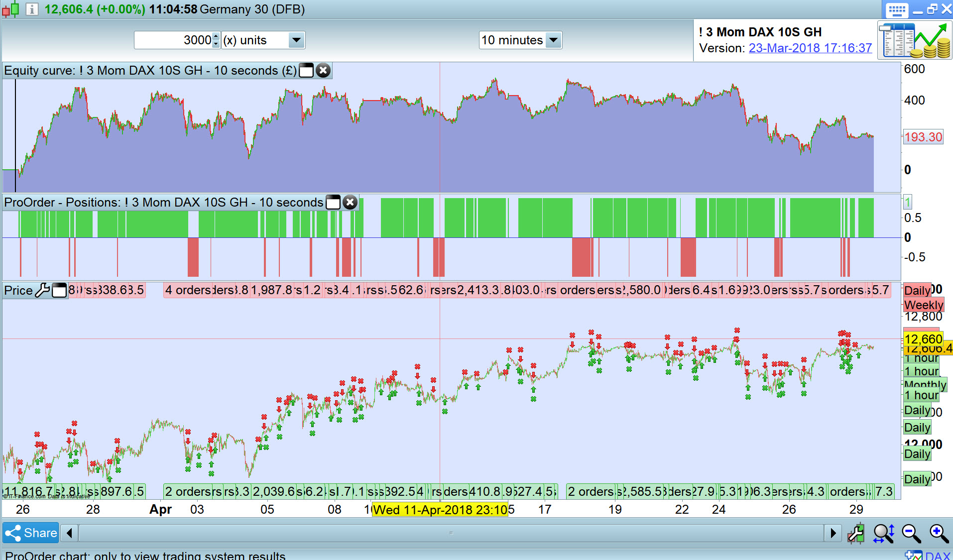Viewport: 953px width, 560px height.
Task: Click the yellow 12,660 price label
Action: coord(923,339)
